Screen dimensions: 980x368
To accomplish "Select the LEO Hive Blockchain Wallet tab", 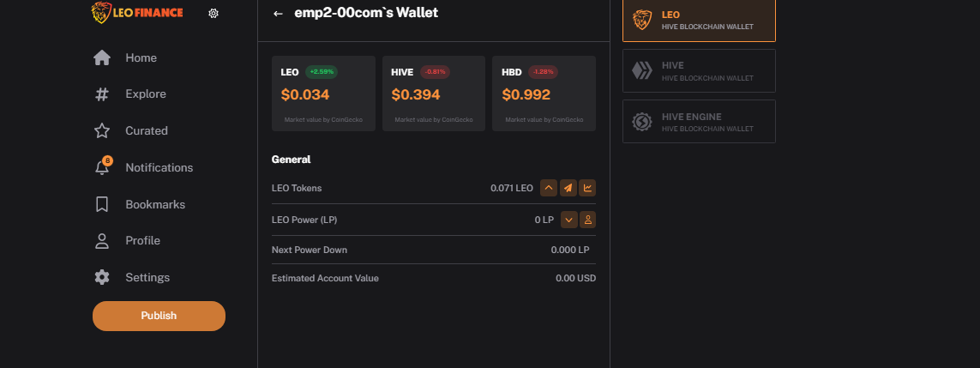I will pyautogui.click(x=699, y=20).
